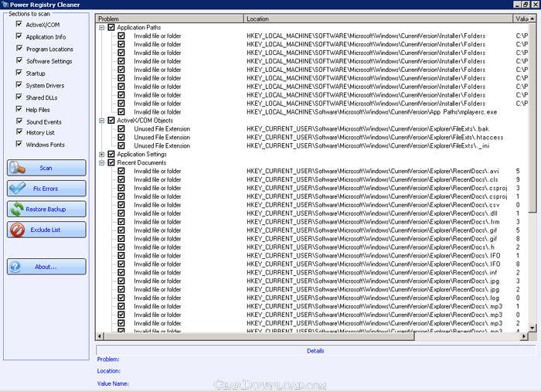Select the RecentDocs\.frm location row
The image size is (541, 392).
pos(373,222)
